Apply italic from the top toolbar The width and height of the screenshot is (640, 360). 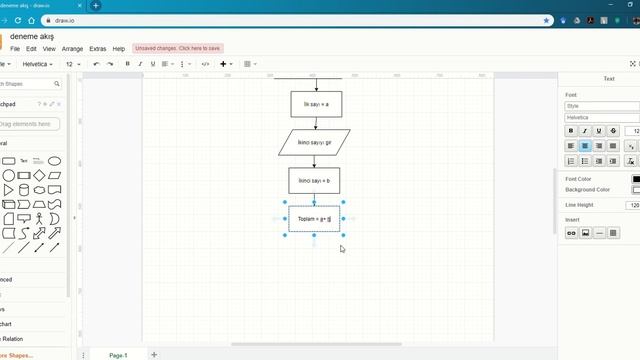click(140, 64)
